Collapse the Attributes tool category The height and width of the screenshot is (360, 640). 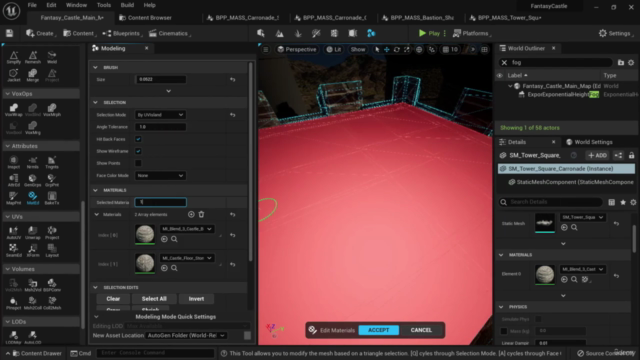pos(7,146)
